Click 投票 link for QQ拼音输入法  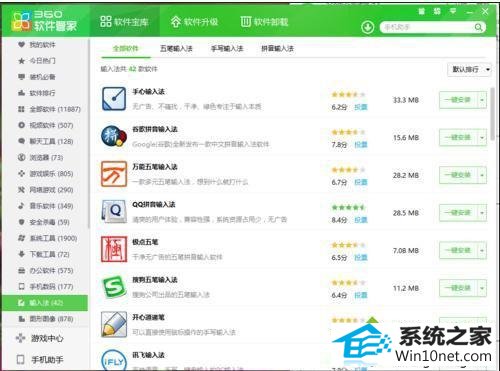[x=361, y=220]
